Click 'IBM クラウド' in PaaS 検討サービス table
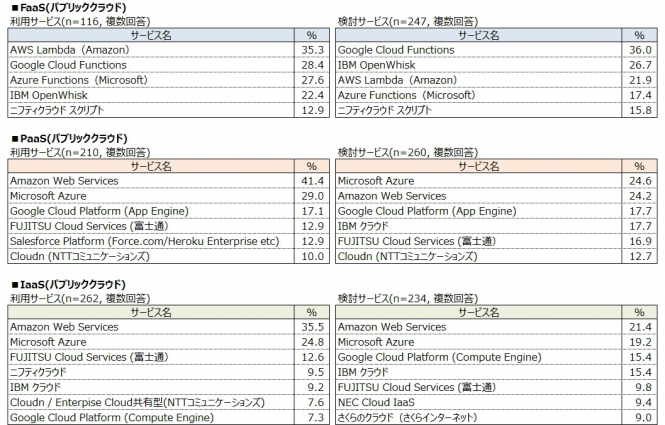This screenshot has width=665, height=425. (363, 226)
